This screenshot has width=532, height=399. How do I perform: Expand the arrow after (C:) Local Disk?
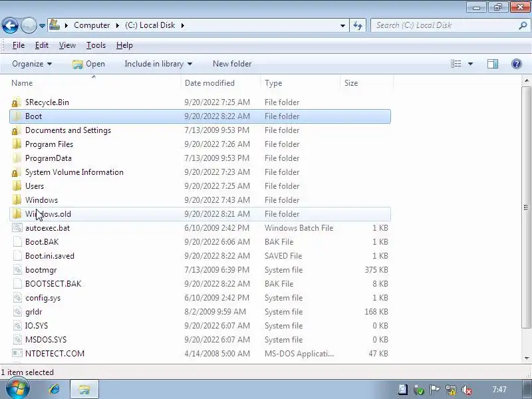183,25
